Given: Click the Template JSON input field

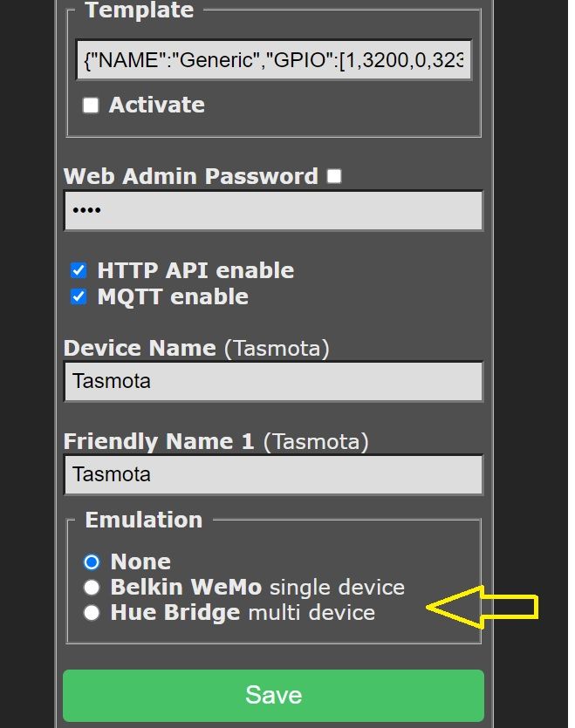Looking at the screenshot, I should 274,60.
